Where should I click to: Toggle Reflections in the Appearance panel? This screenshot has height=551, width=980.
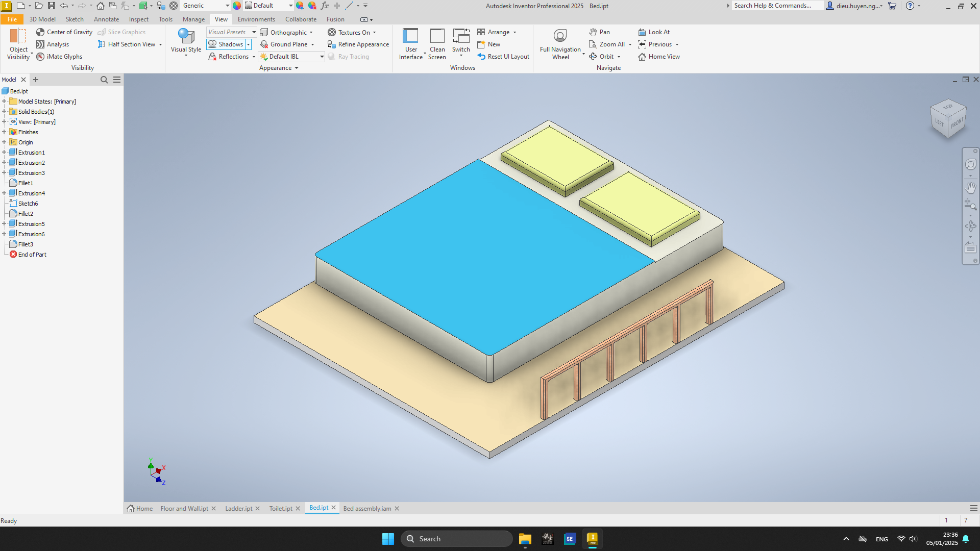[x=229, y=57]
